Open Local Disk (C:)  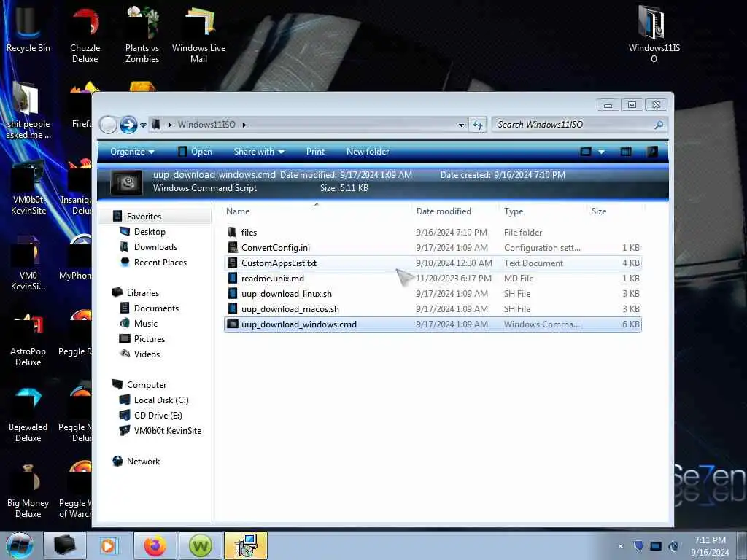pyautogui.click(x=161, y=400)
